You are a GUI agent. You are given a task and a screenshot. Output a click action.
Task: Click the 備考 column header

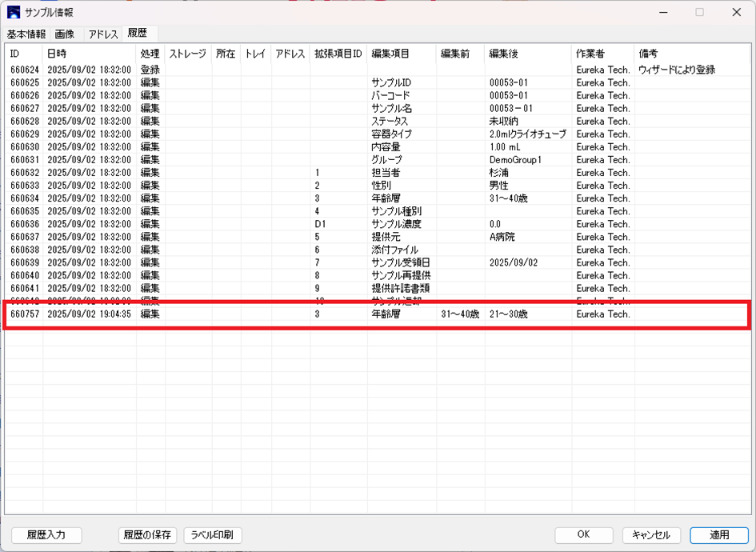click(x=691, y=54)
